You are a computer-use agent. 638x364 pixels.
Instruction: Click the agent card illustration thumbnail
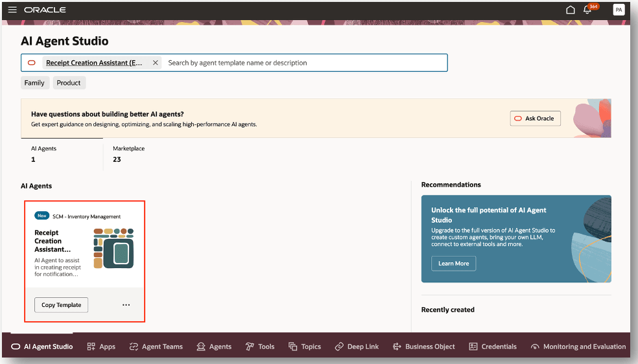tap(113, 248)
